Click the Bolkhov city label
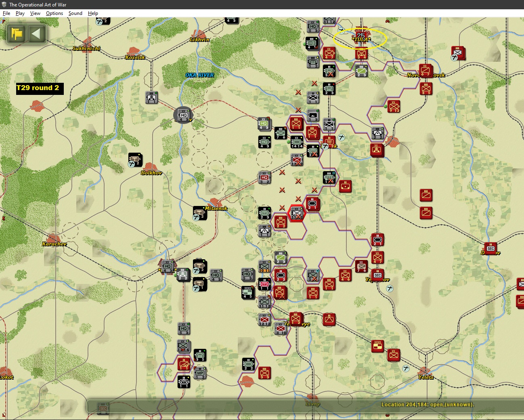524x420 pixels. [x=151, y=173]
